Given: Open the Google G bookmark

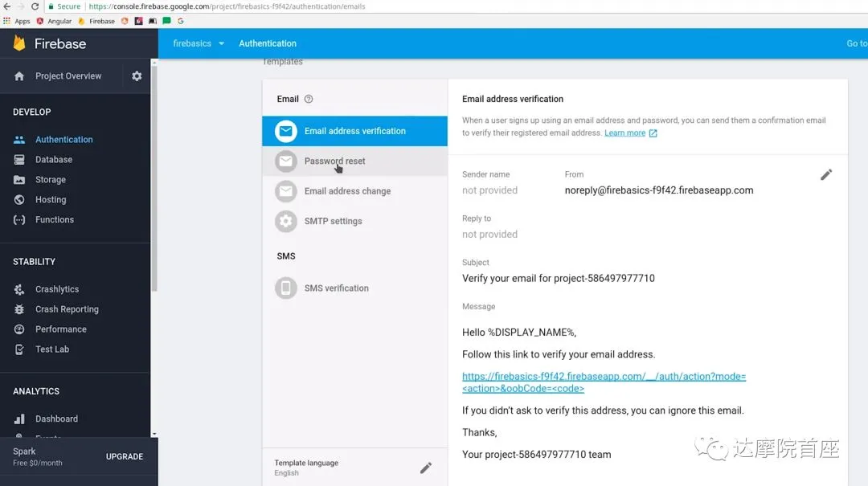Looking at the screenshot, I should coord(181,21).
